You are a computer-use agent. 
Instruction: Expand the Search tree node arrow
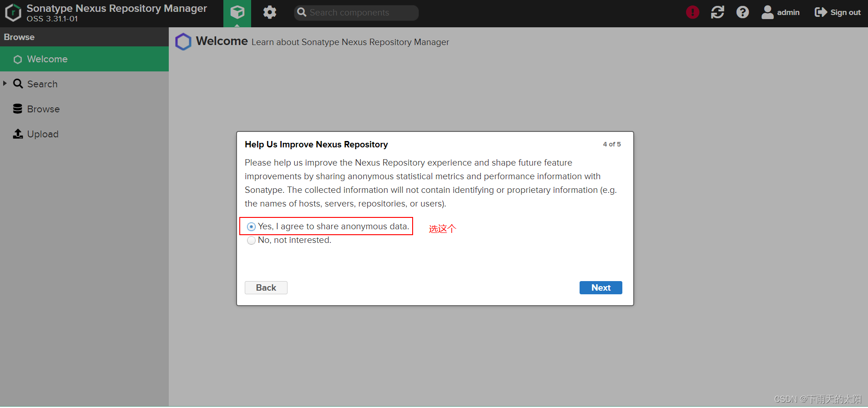coord(5,83)
